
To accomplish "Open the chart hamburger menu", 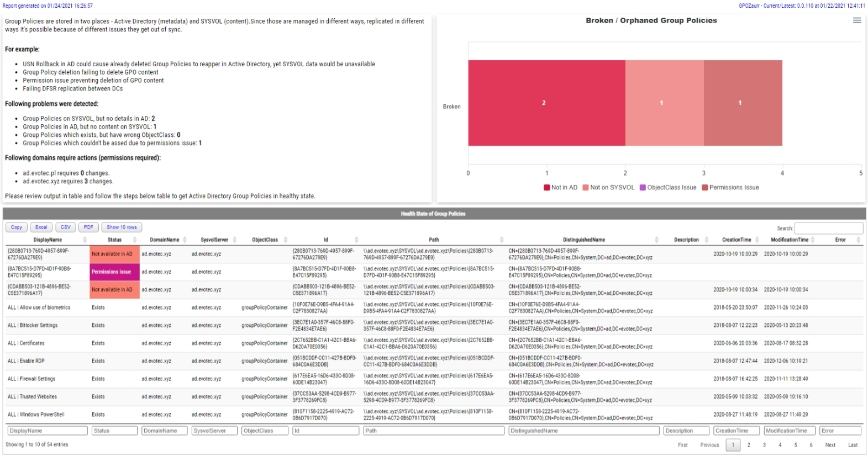I will (x=856, y=20).
